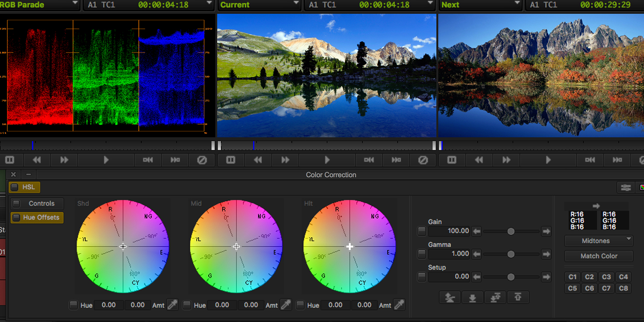Click the Gain increase arrow button
Image resolution: width=644 pixels, height=322 pixels.
[x=546, y=231]
